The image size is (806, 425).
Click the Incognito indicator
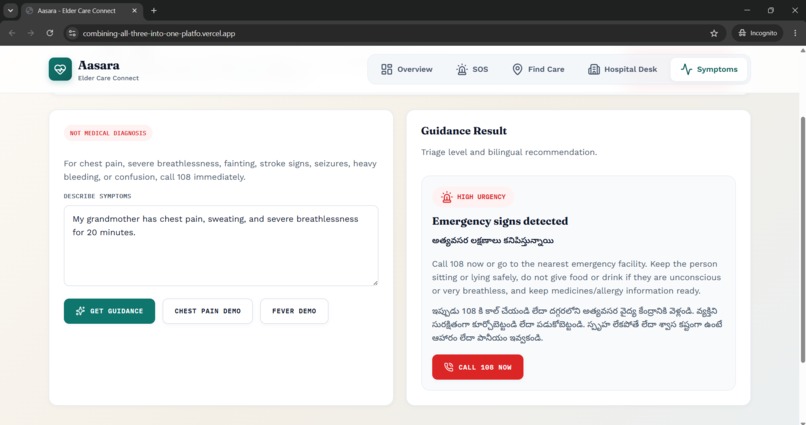pos(757,33)
